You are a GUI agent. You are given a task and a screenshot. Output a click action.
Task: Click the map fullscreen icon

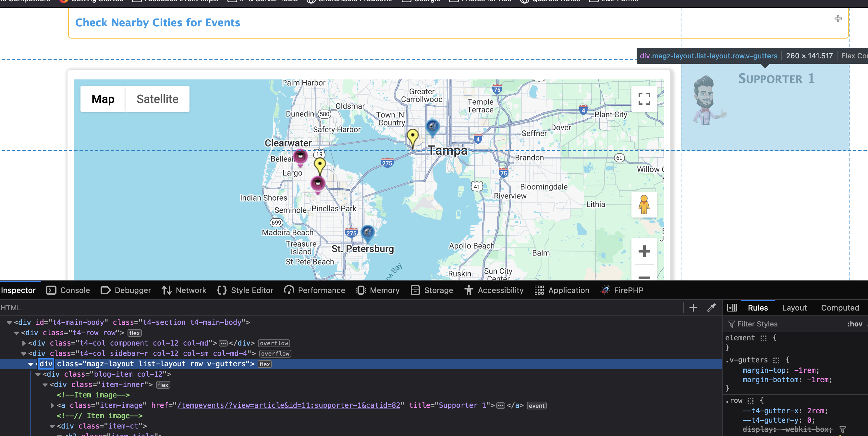[x=644, y=99]
